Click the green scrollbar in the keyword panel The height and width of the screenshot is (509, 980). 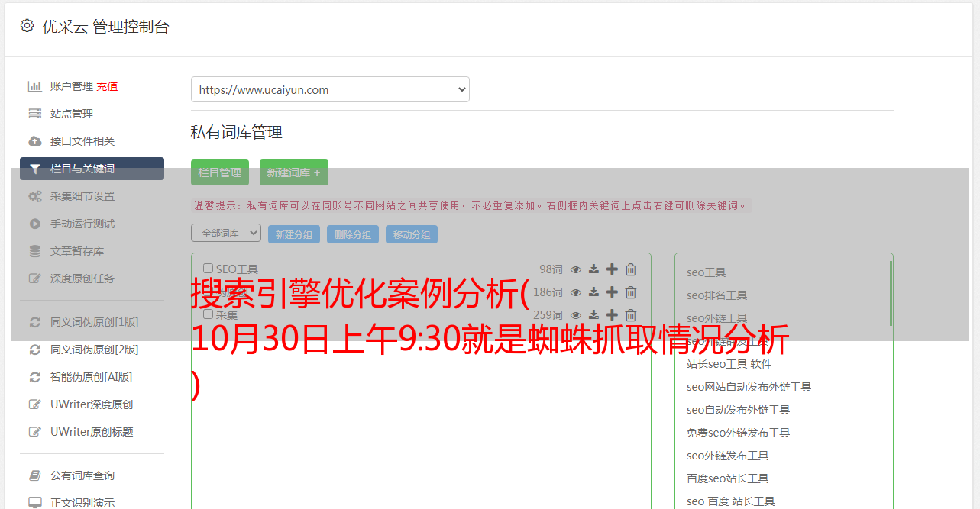[x=891, y=293]
